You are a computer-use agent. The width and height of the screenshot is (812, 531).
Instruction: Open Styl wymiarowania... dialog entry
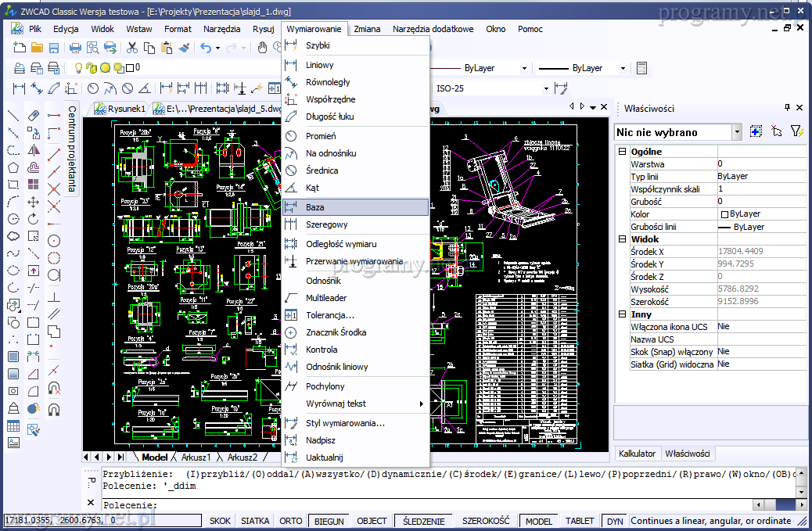pyautogui.click(x=345, y=423)
